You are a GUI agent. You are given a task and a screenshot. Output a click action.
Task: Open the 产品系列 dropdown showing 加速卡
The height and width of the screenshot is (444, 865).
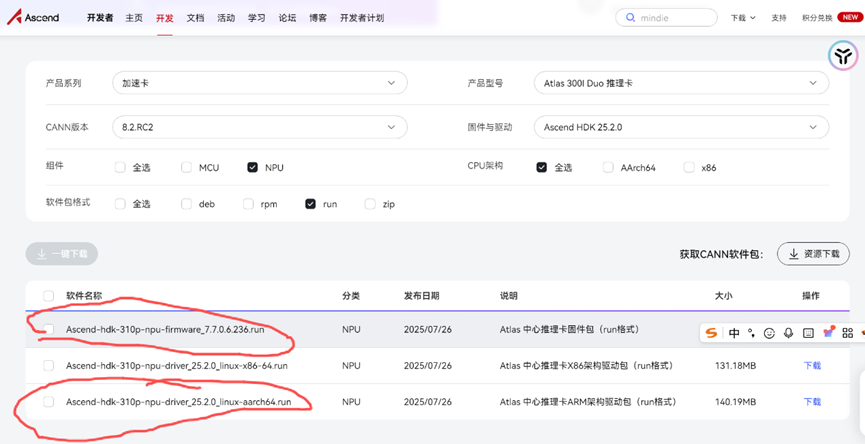(260, 83)
